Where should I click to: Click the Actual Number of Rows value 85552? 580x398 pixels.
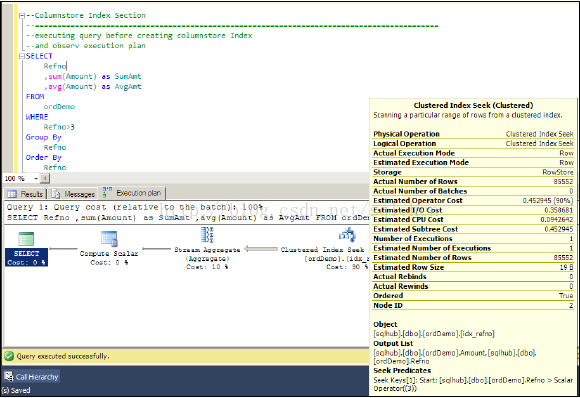[563, 182]
